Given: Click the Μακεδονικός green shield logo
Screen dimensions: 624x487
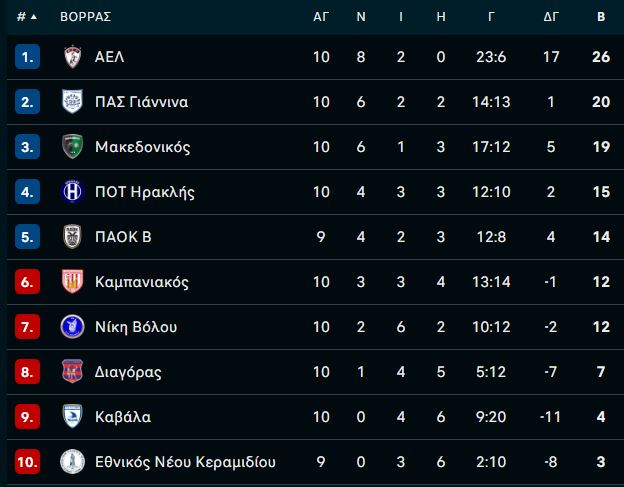Looking at the screenshot, I should click(x=72, y=146).
